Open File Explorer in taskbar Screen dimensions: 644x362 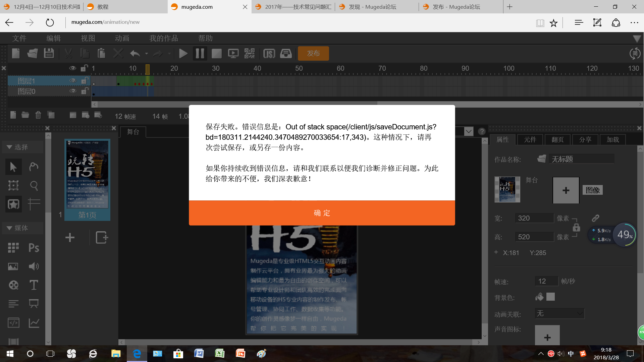tap(116, 354)
